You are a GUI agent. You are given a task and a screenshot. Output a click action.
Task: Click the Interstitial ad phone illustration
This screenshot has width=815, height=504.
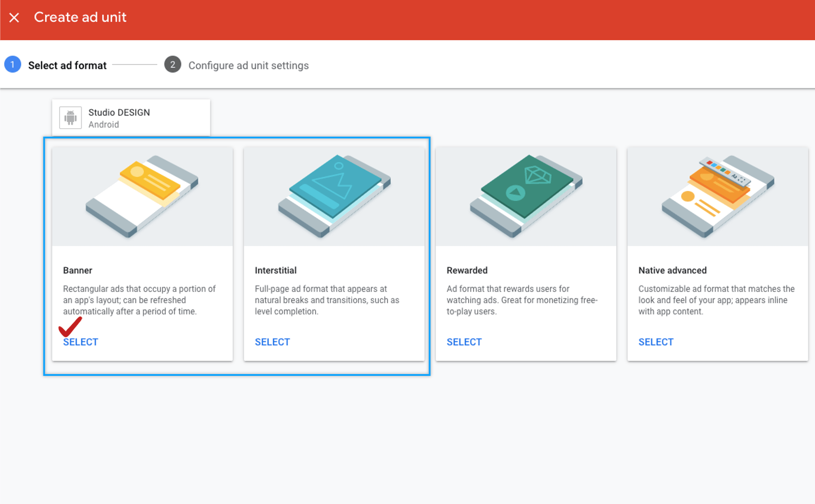point(334,196)
